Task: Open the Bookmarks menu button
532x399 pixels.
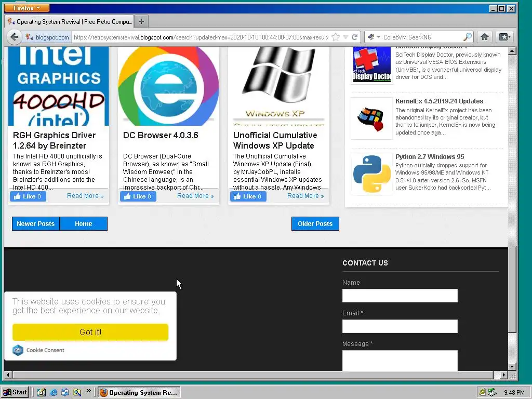Action: (x=504, y=37)
